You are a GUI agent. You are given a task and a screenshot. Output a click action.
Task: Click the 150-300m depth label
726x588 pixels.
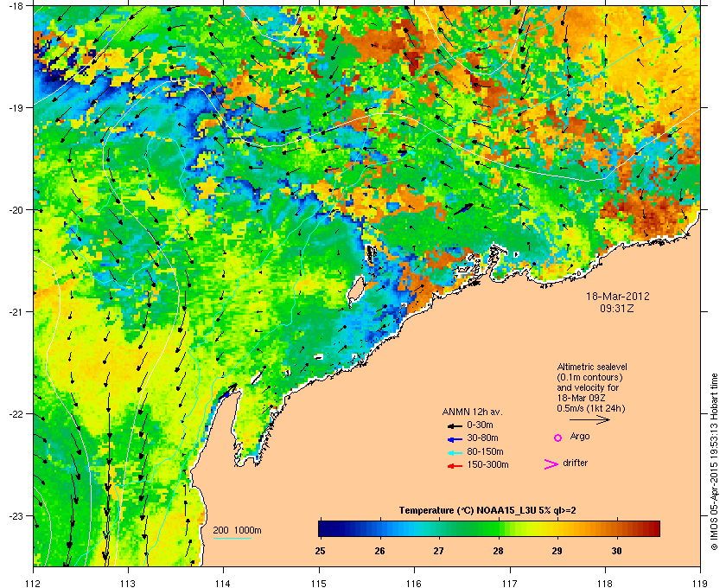click(487, 464)
